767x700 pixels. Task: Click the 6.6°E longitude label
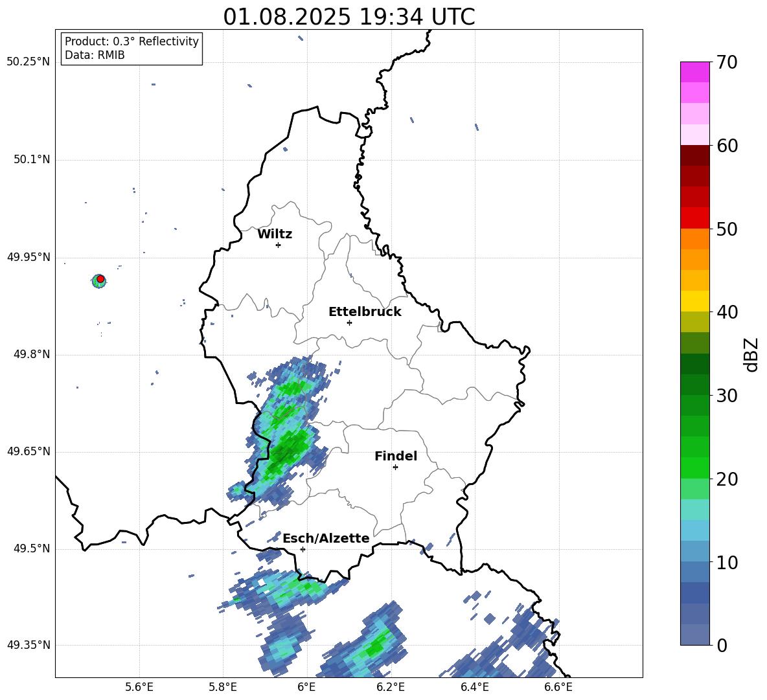(x=558, y=687)
